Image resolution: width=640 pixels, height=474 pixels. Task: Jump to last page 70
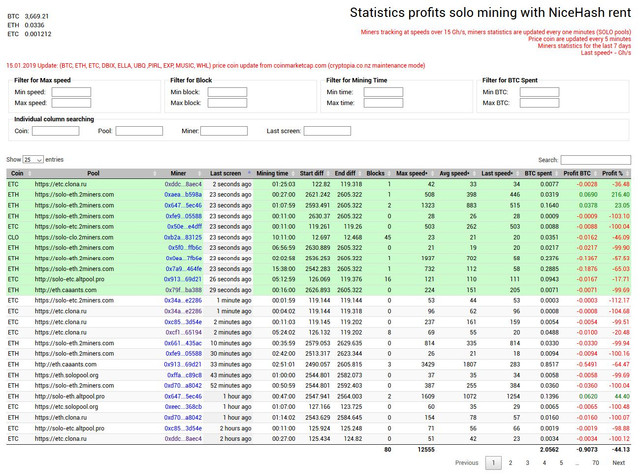(596, 463)
